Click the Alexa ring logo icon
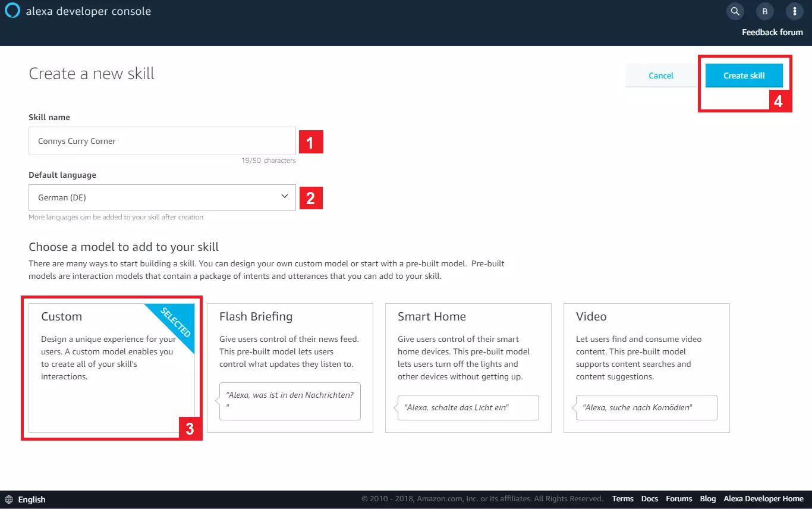The height and width of the screenshot is (509, 812). pyautogui.click(x=13, y=11)
